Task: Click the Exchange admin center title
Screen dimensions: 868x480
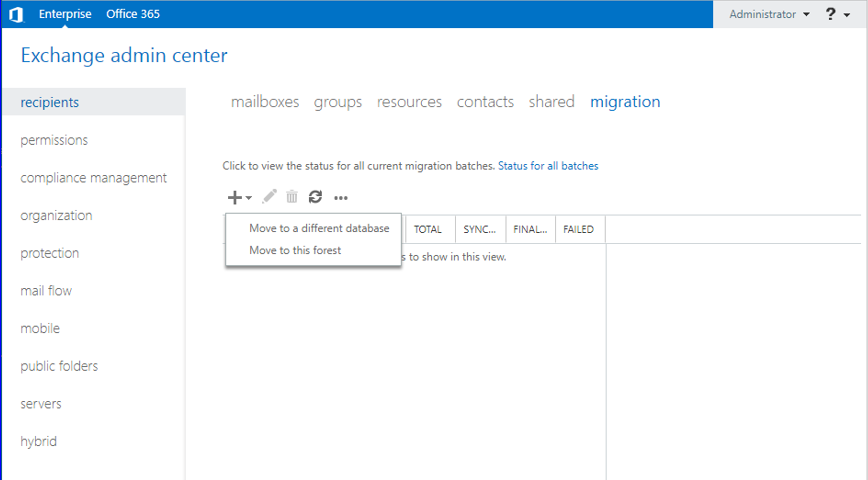Action: pyautogui.click(x=124, y=55)
